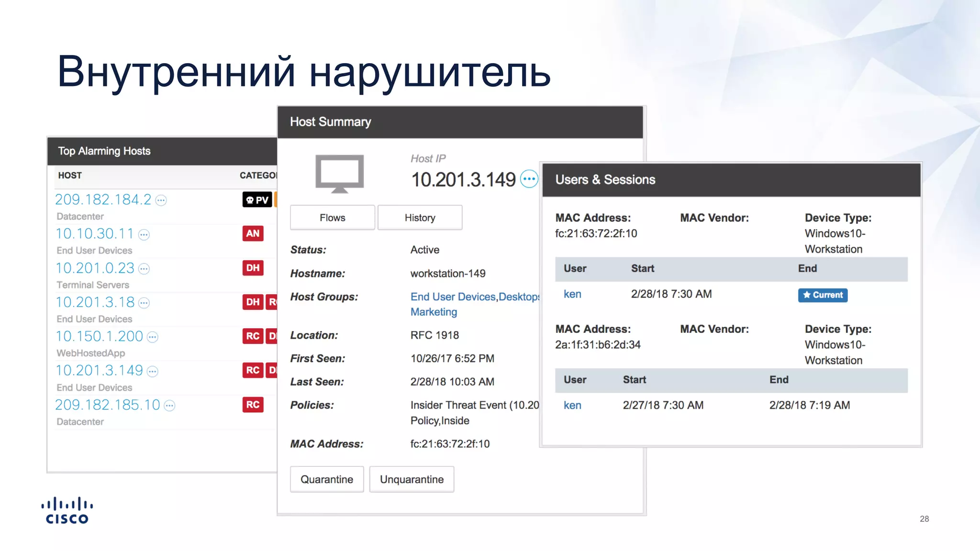980x551 pixels.
Task: Open options icon next to 209.182.185.10
Action: point(170,406)
